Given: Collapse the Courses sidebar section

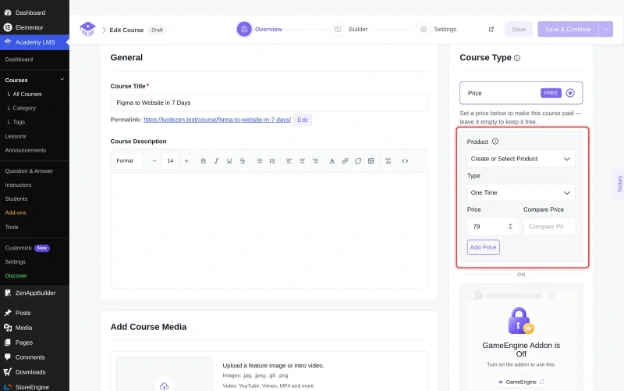Looking at the screenshot, I should (62, 80).
